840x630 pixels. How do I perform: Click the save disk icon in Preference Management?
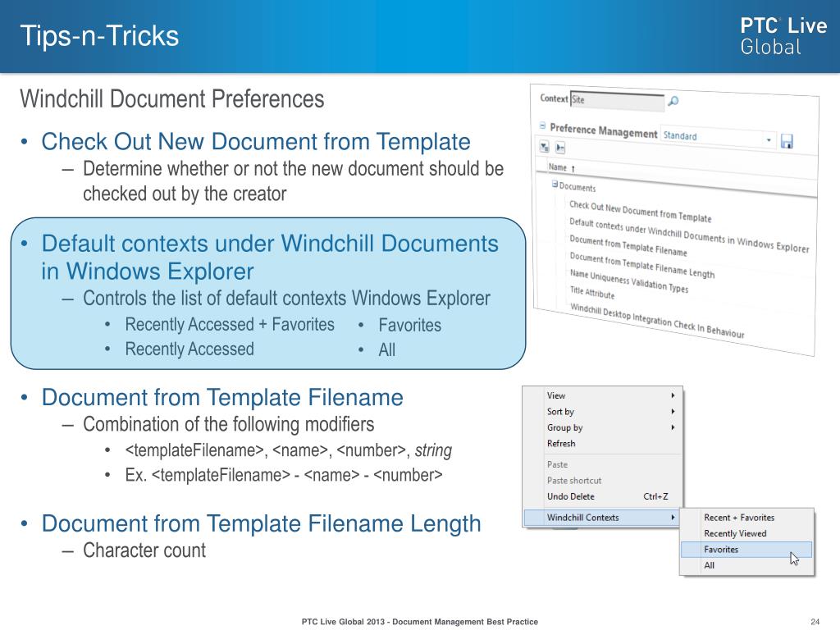[x=787, y=141]
